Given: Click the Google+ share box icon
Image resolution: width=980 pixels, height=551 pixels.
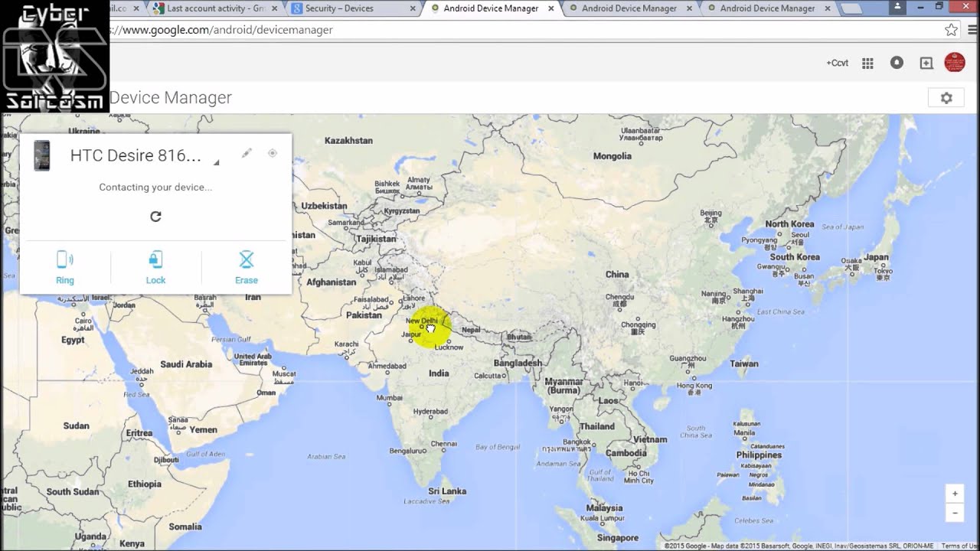Looking at the screenshot, I should click(926, 64).
